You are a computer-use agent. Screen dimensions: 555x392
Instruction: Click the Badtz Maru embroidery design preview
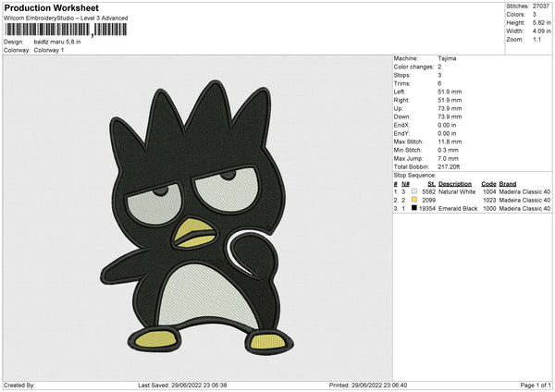tap(197, 218)
